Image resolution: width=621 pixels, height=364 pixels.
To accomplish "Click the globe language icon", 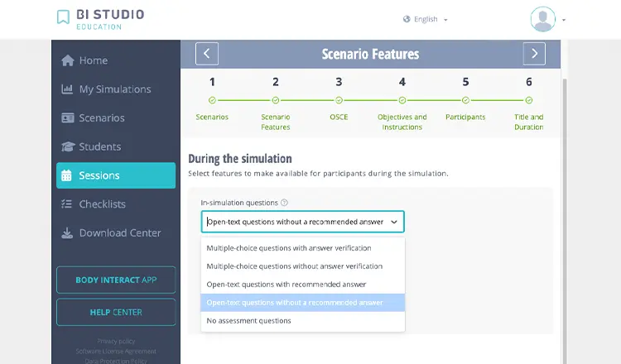I will [x=407, y=19].
